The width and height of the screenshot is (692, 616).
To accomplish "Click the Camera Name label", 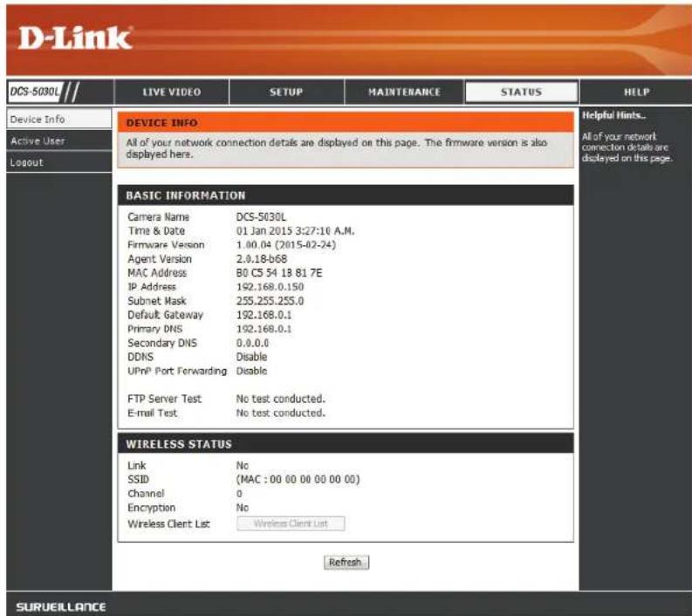I will (x=159, y=217).
